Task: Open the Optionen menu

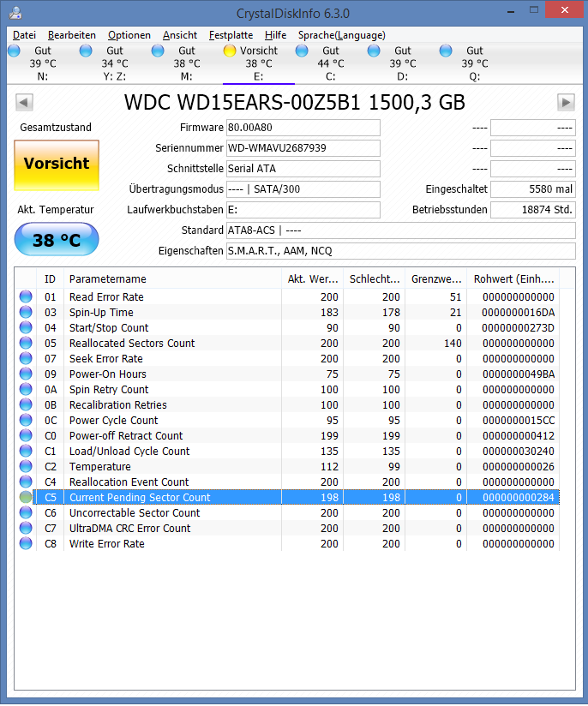Action: coord(129,35)
